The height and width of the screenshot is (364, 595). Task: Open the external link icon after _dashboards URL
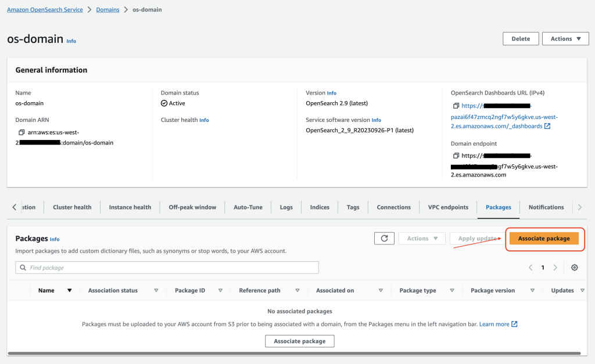pos(547,126)
